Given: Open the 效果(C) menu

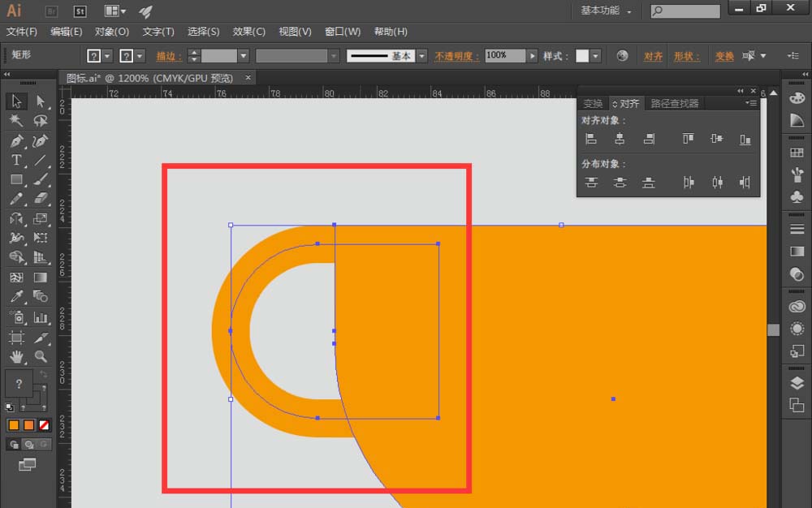Looking at the screenshot, I should pos(248,32).
